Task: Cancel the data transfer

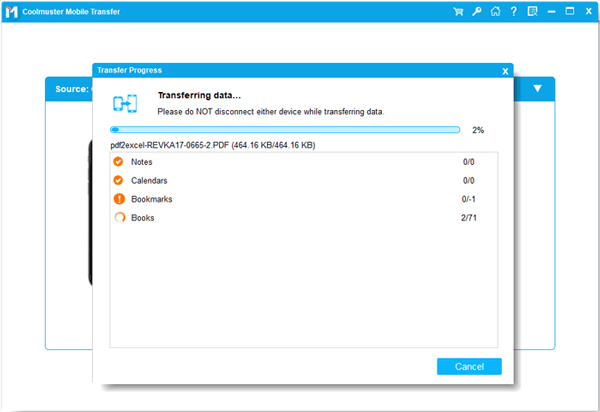Action: coord(469,367)
